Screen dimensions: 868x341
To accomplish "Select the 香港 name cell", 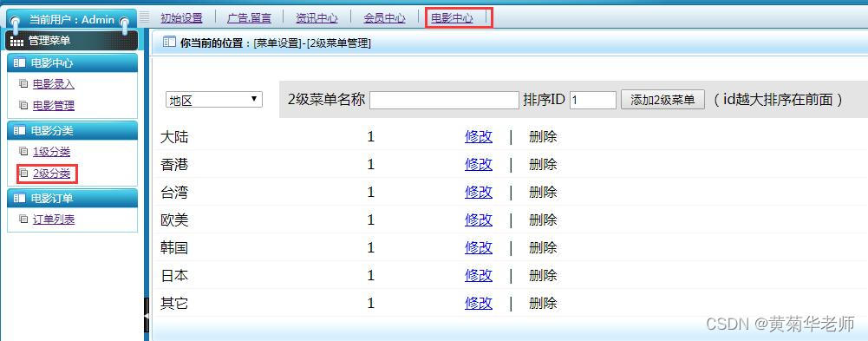I will pyautogui.click(x=173, y=164).
